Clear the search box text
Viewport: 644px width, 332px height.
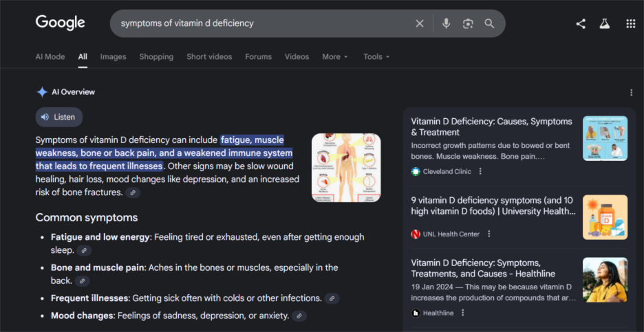tap(420, 23)
